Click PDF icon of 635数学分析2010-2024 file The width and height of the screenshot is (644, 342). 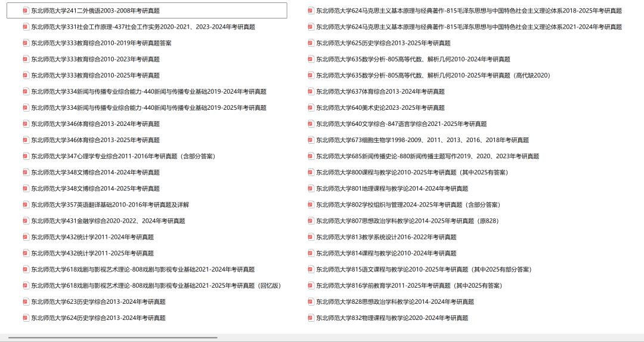[311, 59]
